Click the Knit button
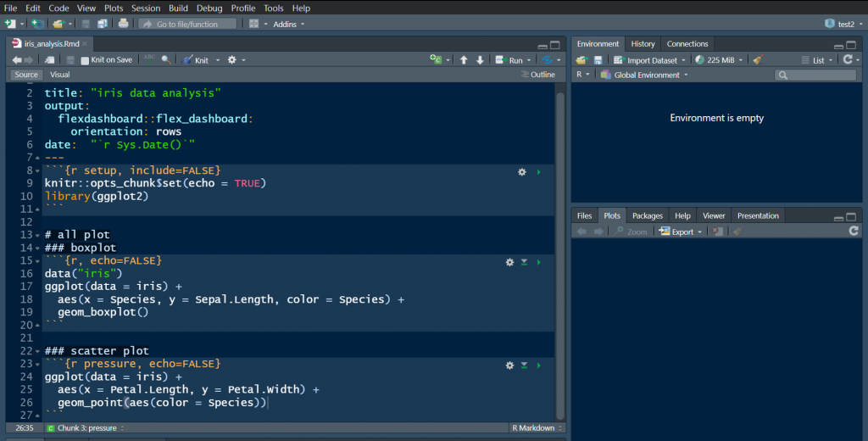The image size is (868, 441). tap(196, 60)
